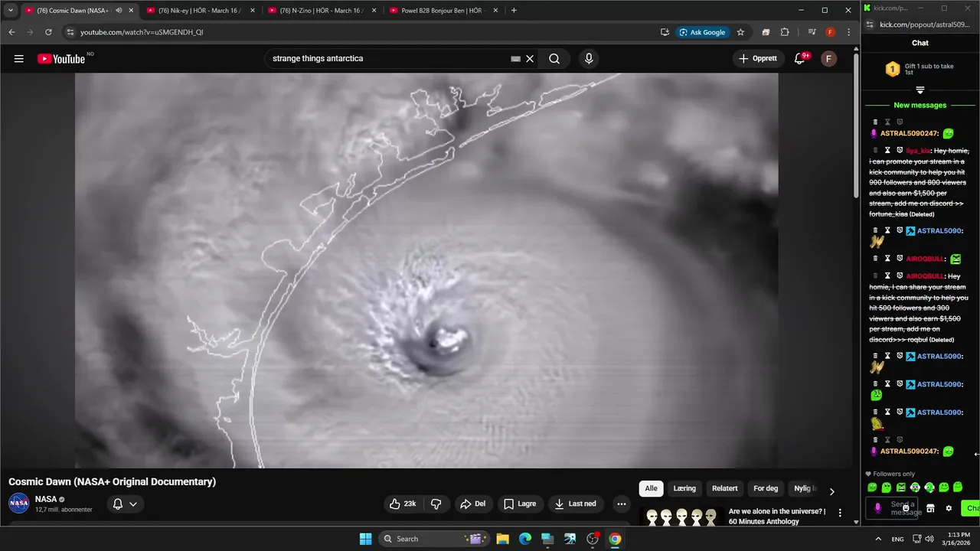This screenshot has height=551, width=980.
Task: Open the media control playlist icon
Action: [x=812, y=32]
